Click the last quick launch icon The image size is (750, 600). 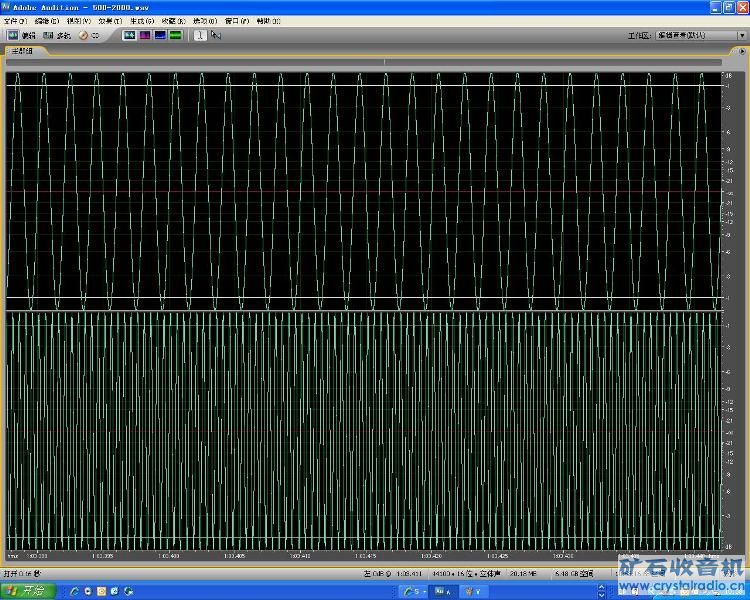(x=128, y=591)
